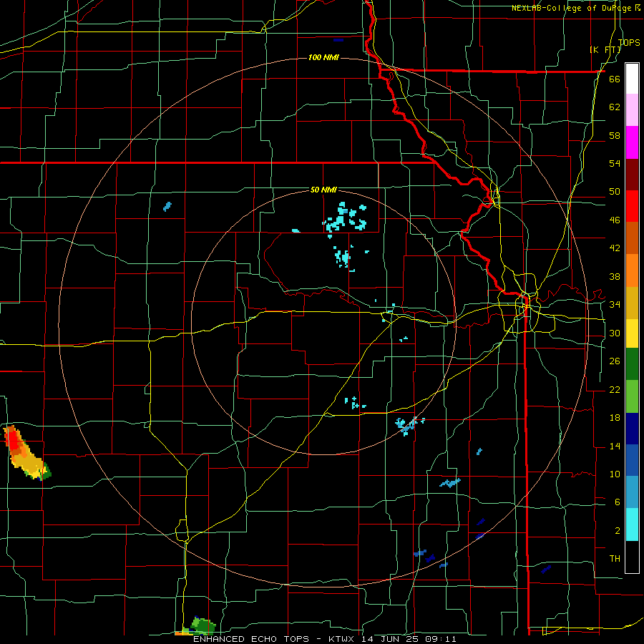
Task: Click the light pink legend swatch
Action: click(632, 110)
